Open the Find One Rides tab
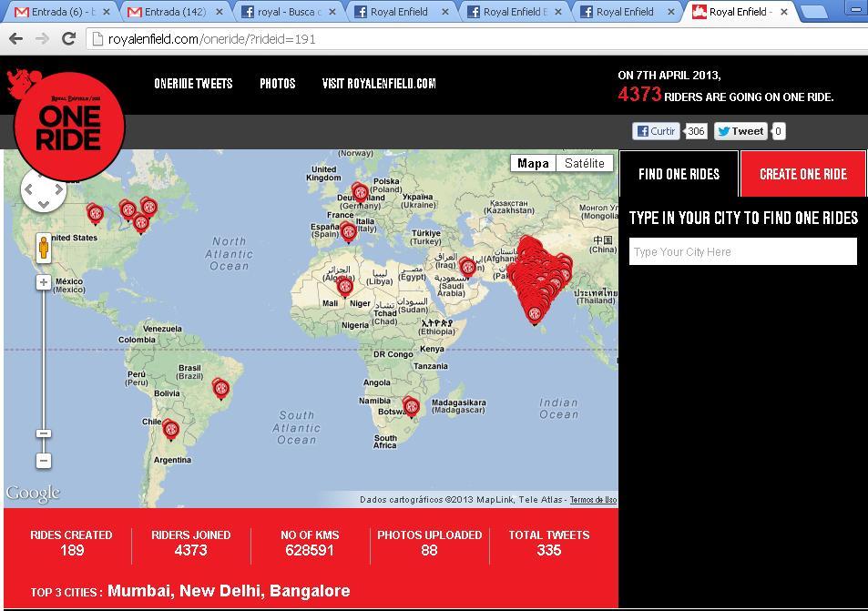 (679, 174)
